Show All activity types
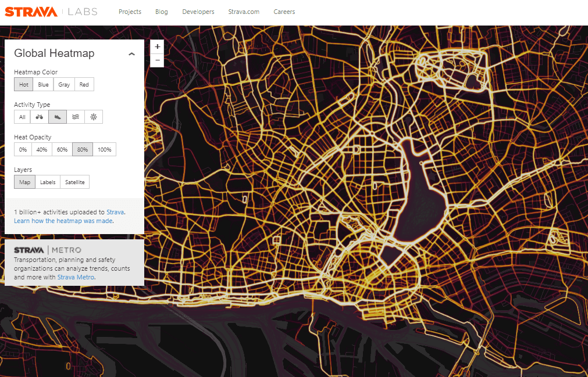 point(23,117)
